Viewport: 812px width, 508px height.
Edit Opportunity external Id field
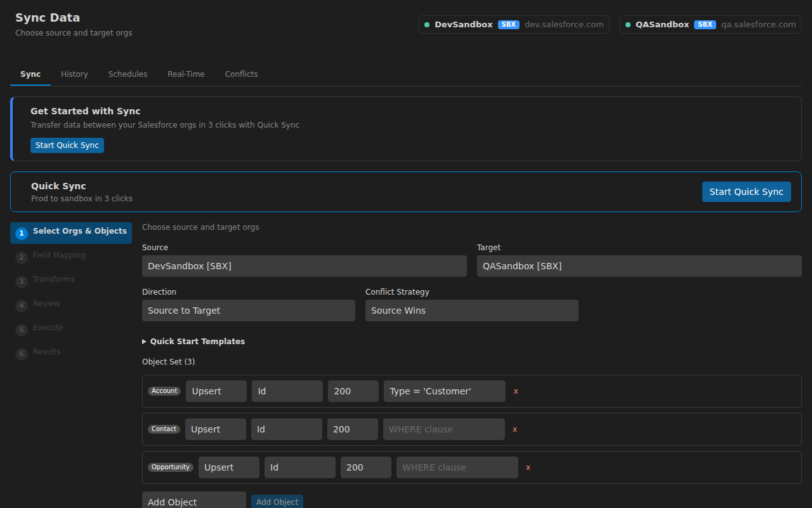click(x=300, y=467)
